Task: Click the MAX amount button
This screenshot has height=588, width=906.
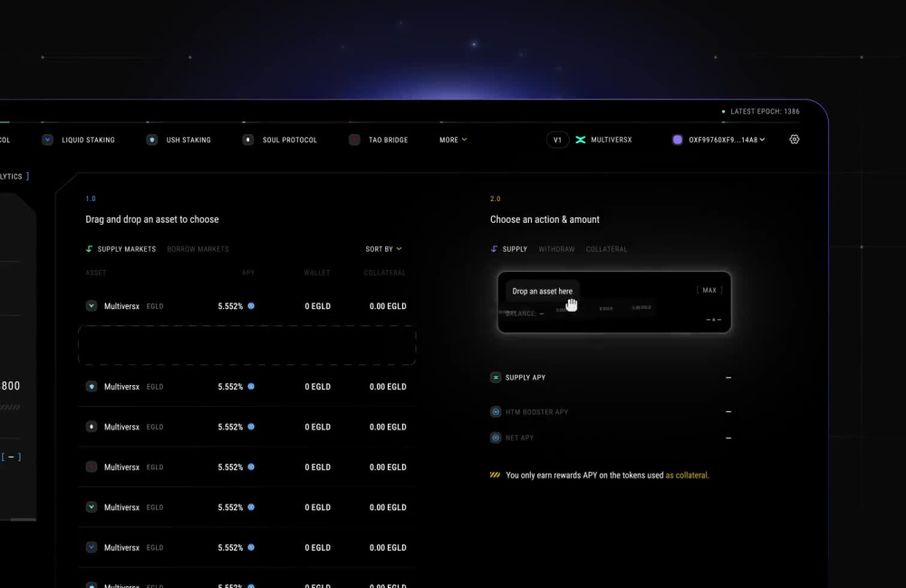Action: coord(709,290)
